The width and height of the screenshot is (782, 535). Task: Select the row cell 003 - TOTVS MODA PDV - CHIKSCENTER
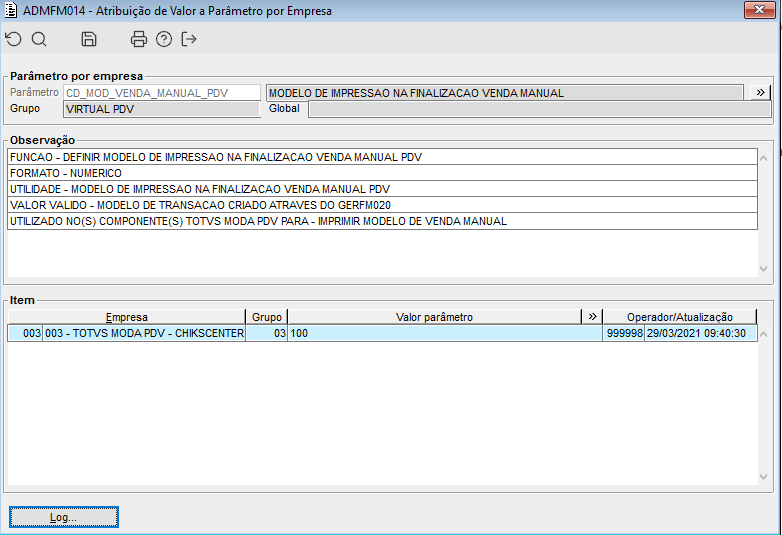(144, 333)
